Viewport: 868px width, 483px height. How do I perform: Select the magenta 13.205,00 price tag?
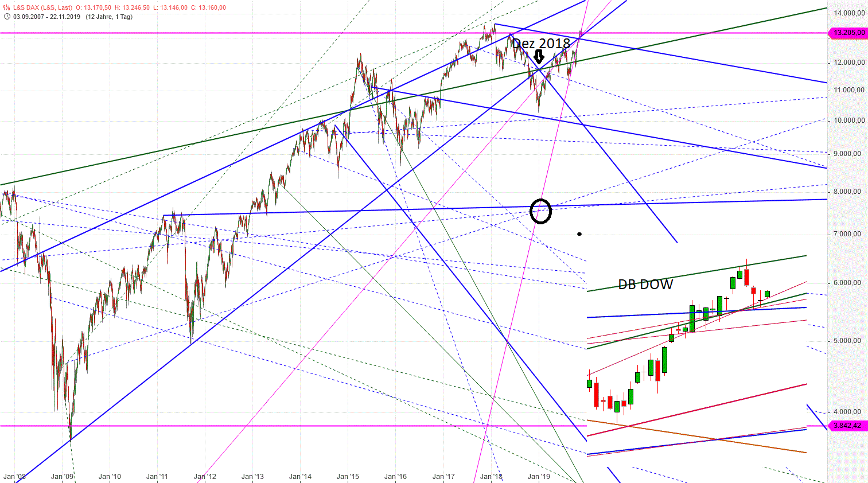[x=848, y=33]
